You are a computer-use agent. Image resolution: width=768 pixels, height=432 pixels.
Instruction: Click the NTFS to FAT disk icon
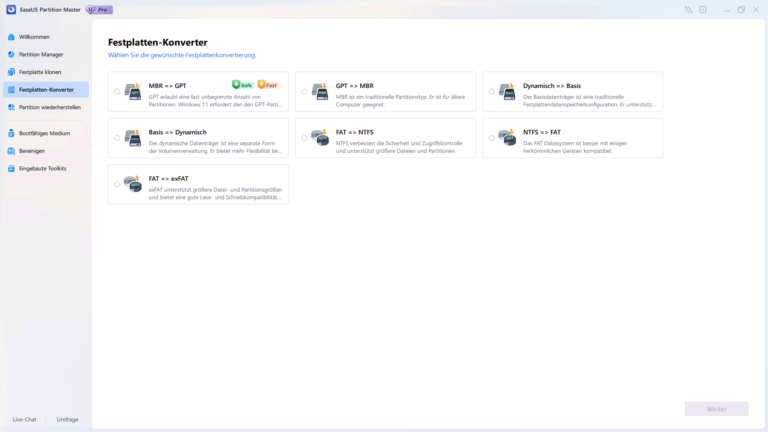[x=507, y=138]
